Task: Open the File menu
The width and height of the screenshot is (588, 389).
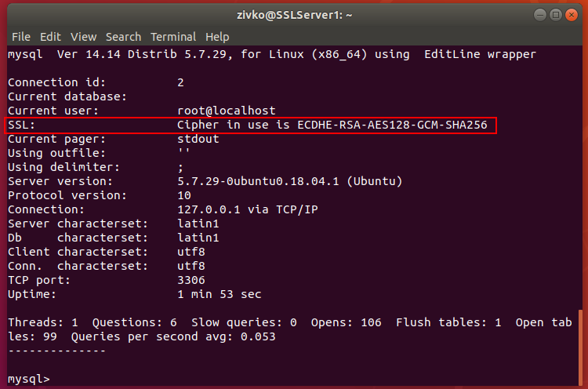Action: (x=21, y=37)
